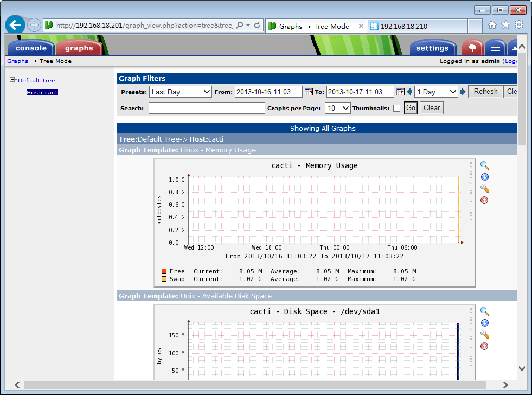This screenshot has height=395, width=532.
Task: Click the cacti Disk Space graph image
Action: tap(315, 342)
